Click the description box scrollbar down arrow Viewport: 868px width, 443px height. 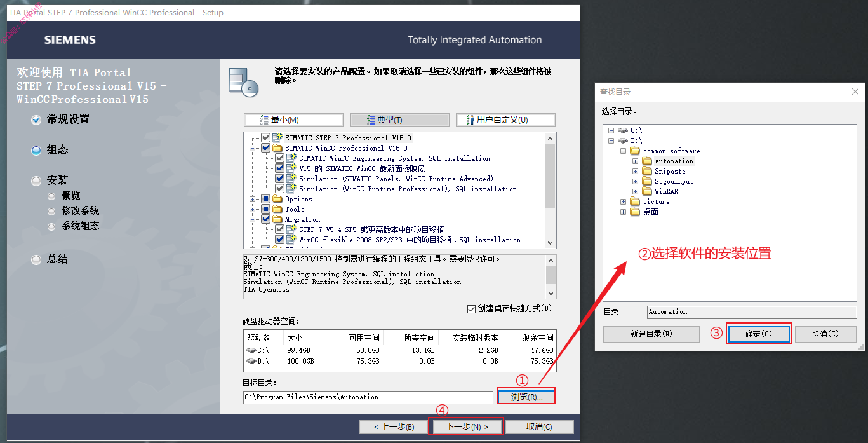pos(551,294)
